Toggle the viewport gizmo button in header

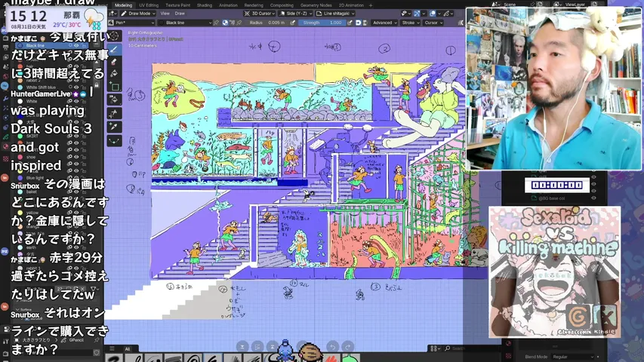[417, 14]
